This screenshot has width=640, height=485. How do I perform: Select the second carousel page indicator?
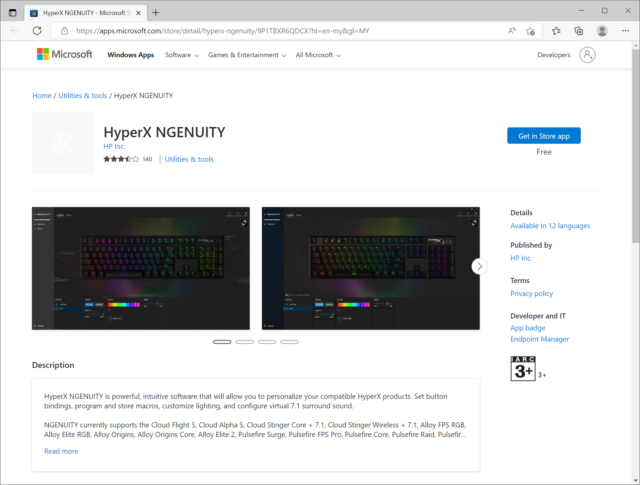pyautogui.click(x=244, y=342)
